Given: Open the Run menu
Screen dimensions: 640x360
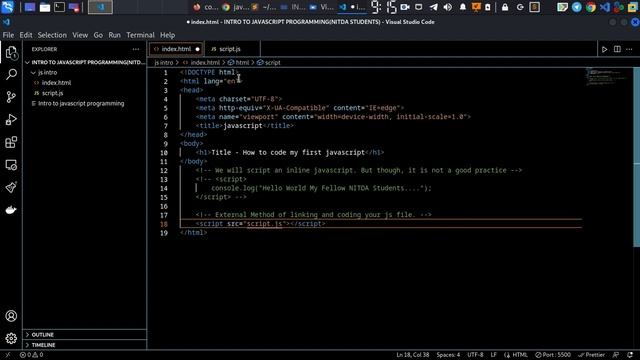Looking at the screenshot, I should [114, 35].
